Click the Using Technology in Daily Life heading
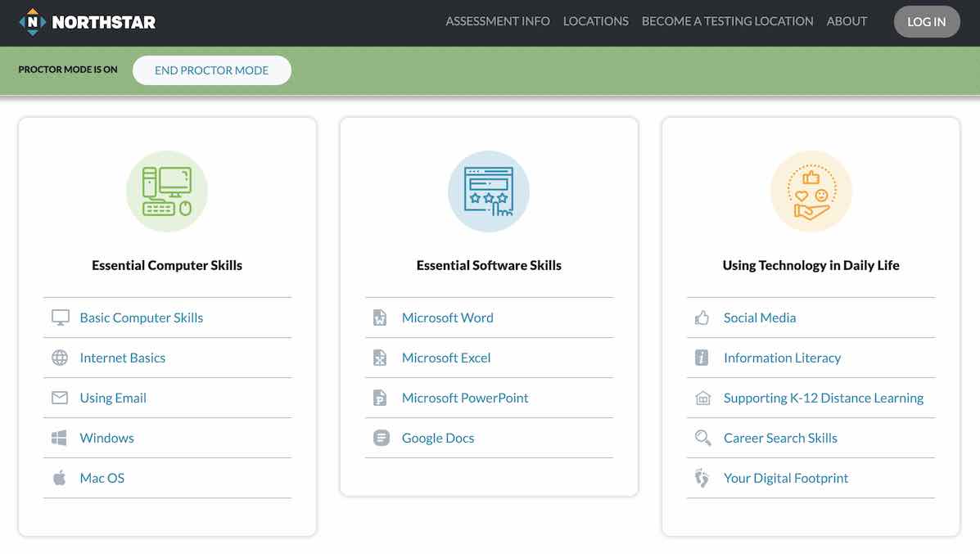This screenshot has height=554, width=980. [x=811, y=265]
